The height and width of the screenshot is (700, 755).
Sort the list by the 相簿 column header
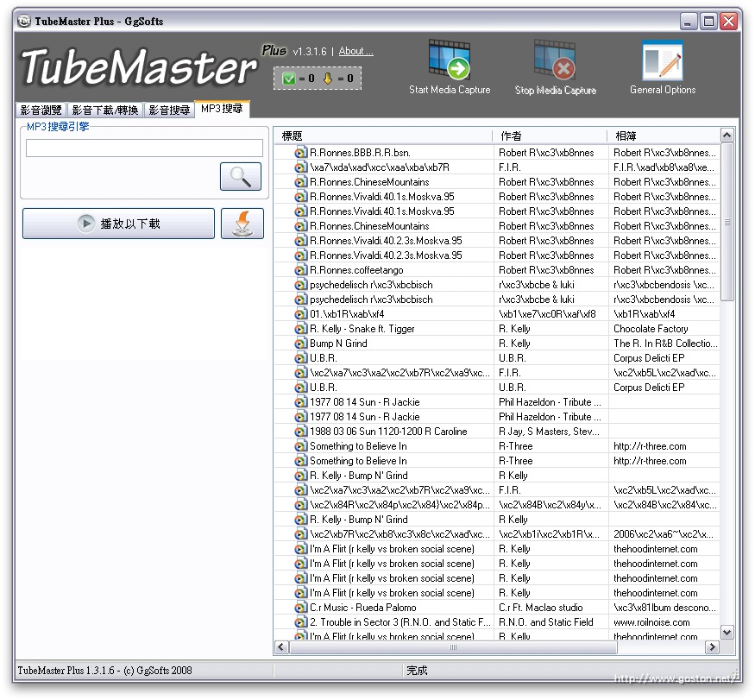tap(664, 136)
